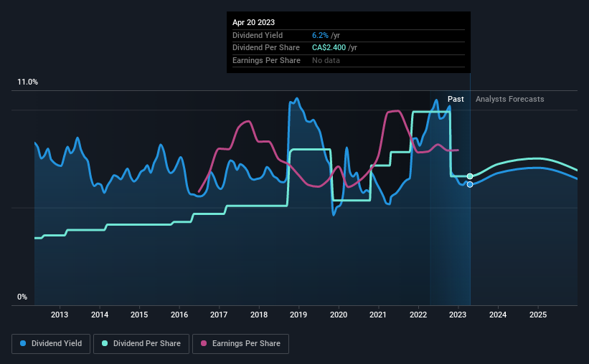Select the 2016 year on the timeline axis

tap(179, 315)
